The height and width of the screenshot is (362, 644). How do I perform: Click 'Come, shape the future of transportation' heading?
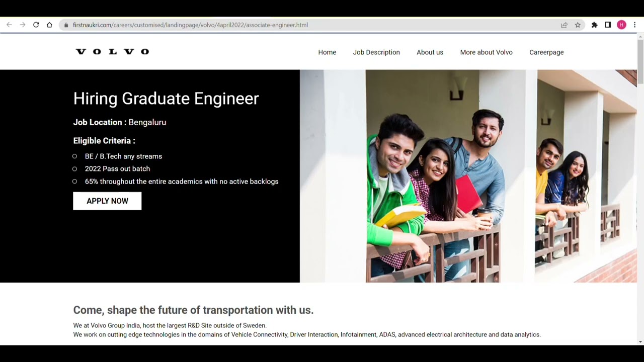click(193, 310)
